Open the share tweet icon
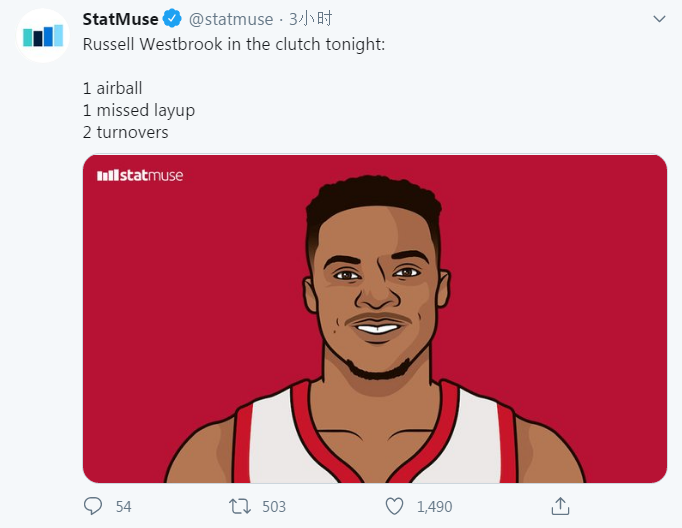Screen dimensions: 682x528 [560, 506]
